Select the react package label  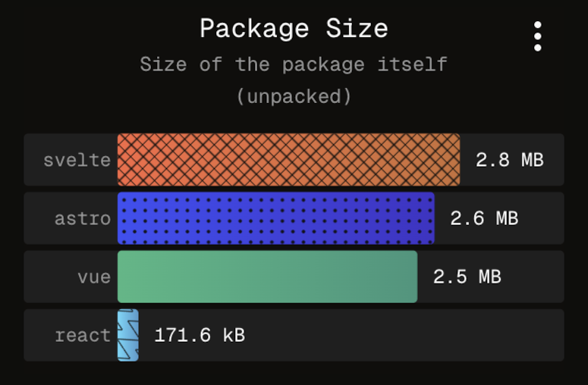click(83, 335)
